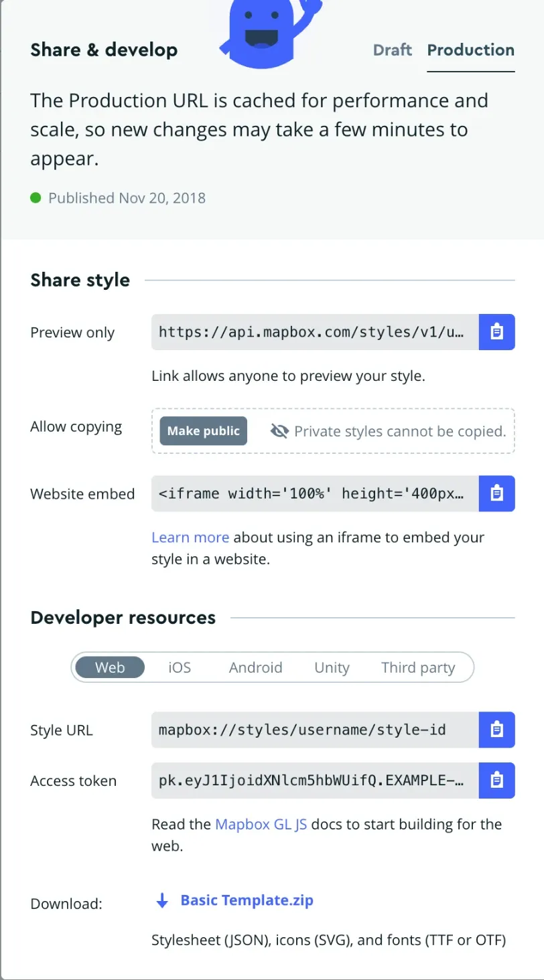Click the Access token field
The width and height of the screenshot is (544, 980).
[315, 780]
